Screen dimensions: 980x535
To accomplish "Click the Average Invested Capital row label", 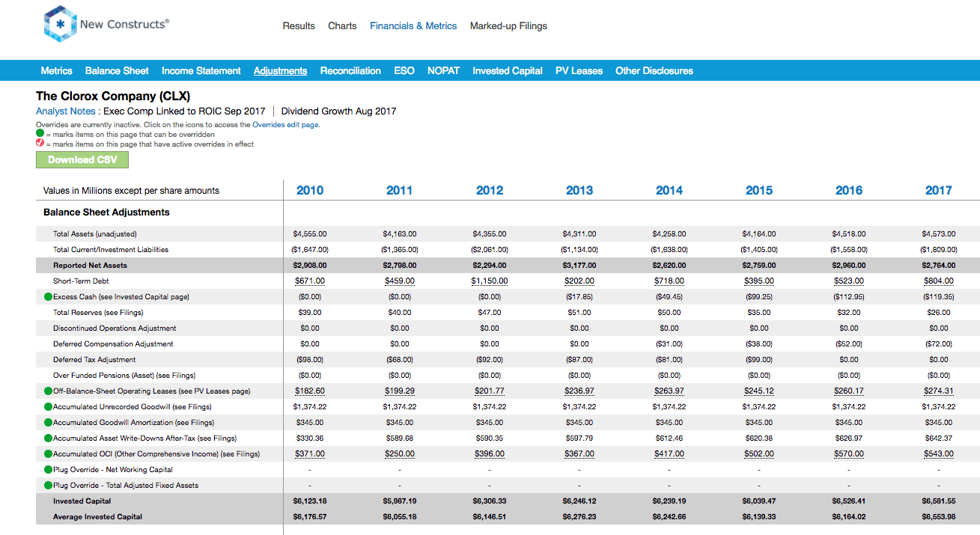I will [97, 517].
